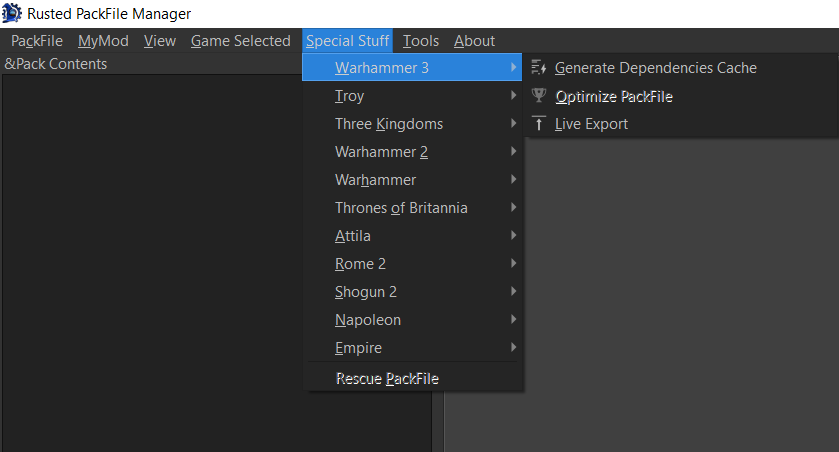This screenshot has height=452, width=839.
Task: Expand the Rome 2 submenu
Action: 412,264
